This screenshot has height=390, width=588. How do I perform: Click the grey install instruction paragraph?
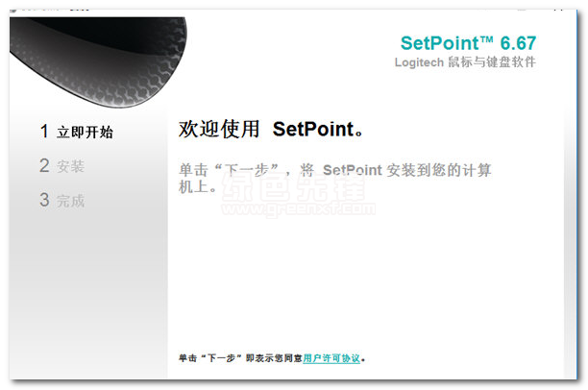click(334, 178)
